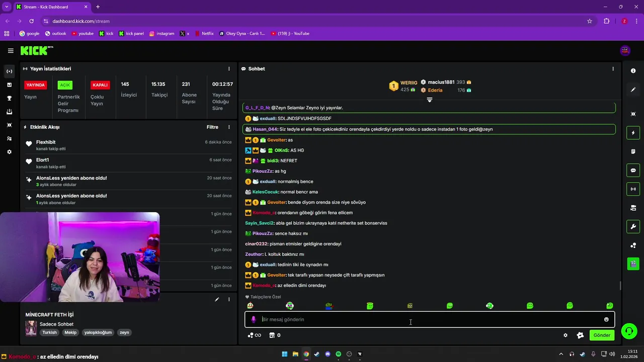This screenshot has width=644, height=362.
Task: Open a new browser tab
Action: pos(98,7)
